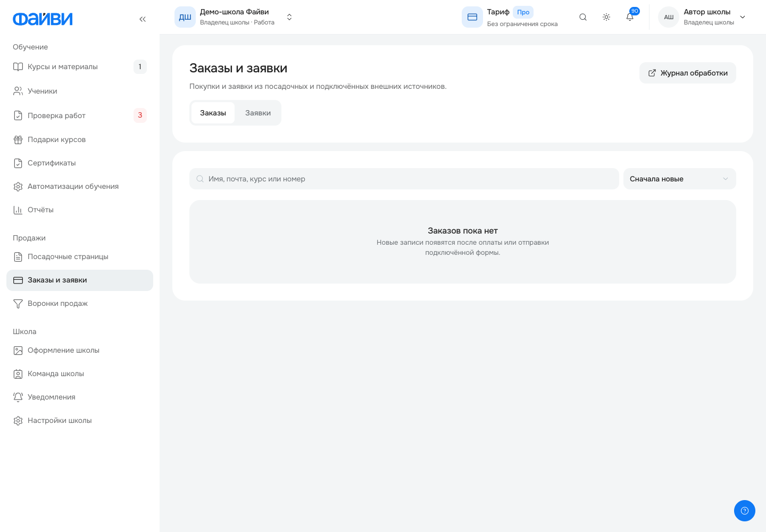Click the badge 1 next to Курсы и материалы
Image resolution: width=766 pixels, height=532 pixels.
pyautogui.click(x=140, y=66)
